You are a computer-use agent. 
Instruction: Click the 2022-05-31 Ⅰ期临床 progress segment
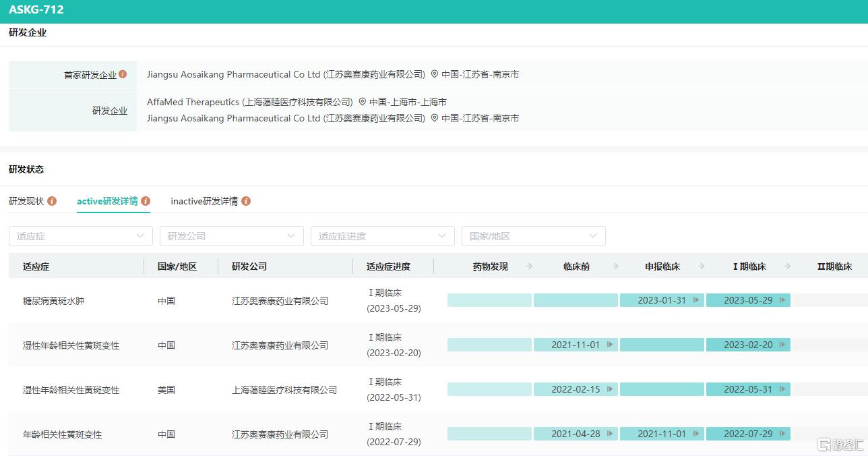coord(748,389)
